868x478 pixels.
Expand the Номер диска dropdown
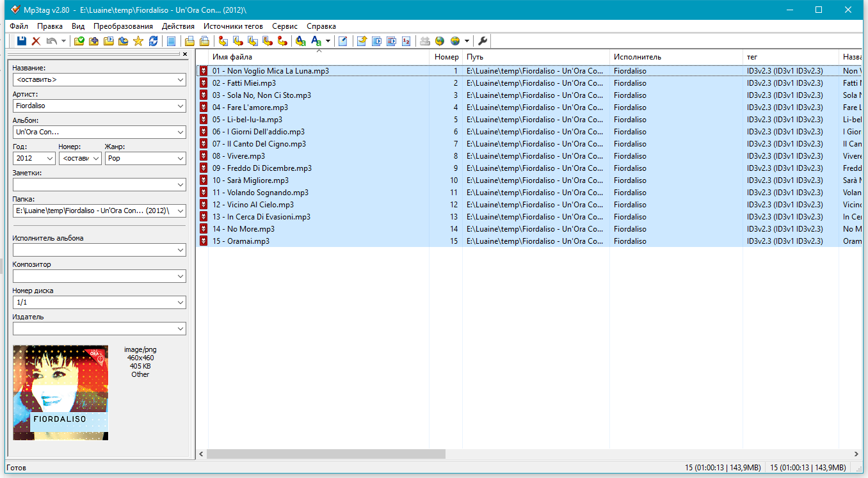tap(180, 302)
